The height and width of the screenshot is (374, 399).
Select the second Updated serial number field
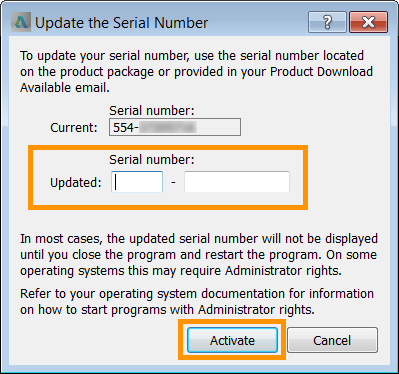point(237,182)
